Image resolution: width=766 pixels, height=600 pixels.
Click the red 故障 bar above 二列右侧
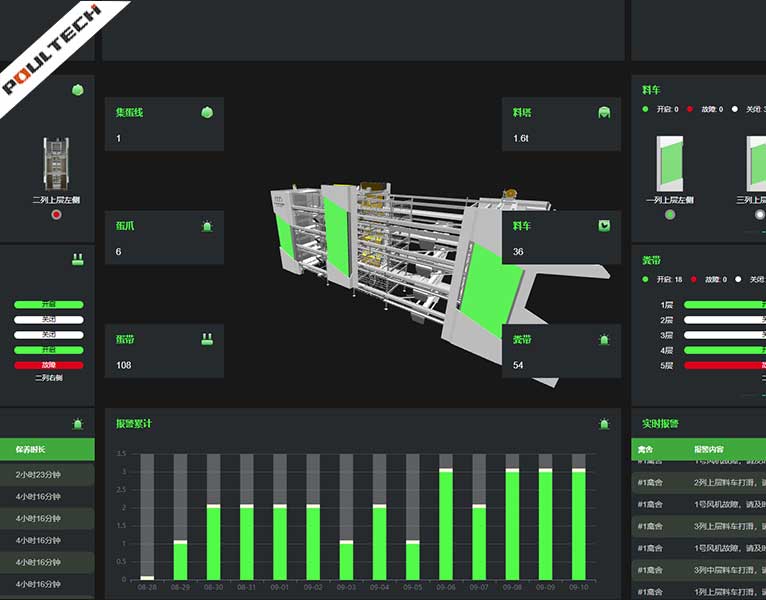[49, 365]
